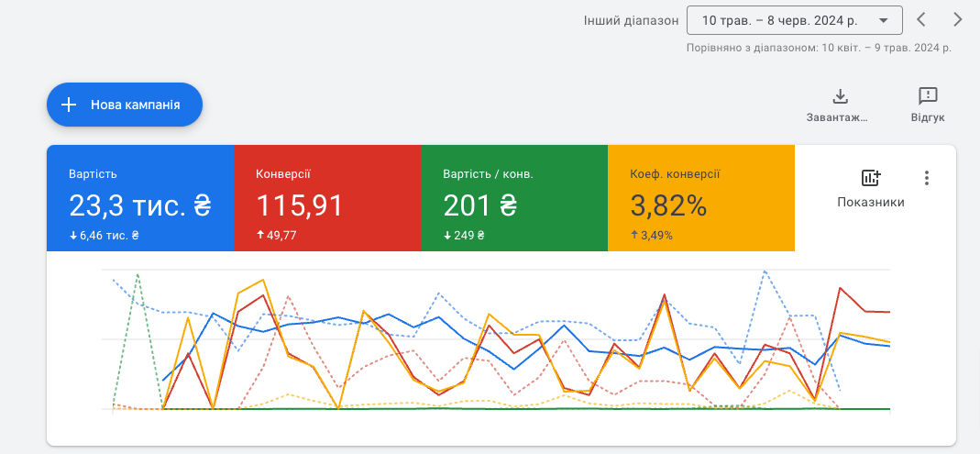Select the yellow Коеф. конверсії metric card

tap(701, 198)
